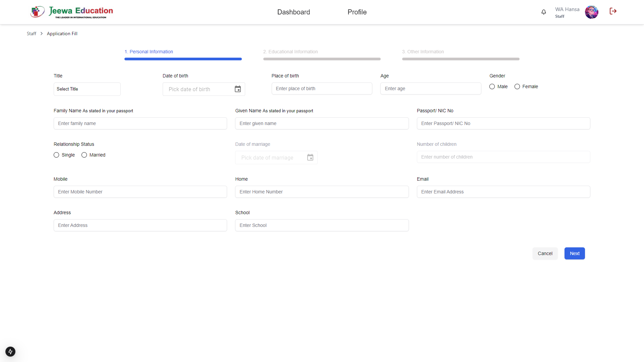Screen dimensions: 644x362
Task: Select the Male gender option
Action: click(x=492, y=86)
